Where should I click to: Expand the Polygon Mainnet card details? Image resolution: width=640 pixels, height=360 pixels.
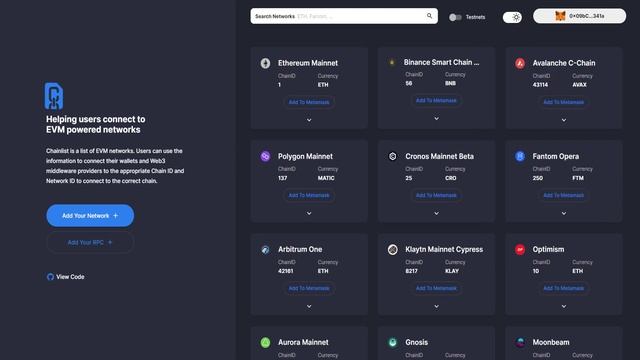coord(309,213)
